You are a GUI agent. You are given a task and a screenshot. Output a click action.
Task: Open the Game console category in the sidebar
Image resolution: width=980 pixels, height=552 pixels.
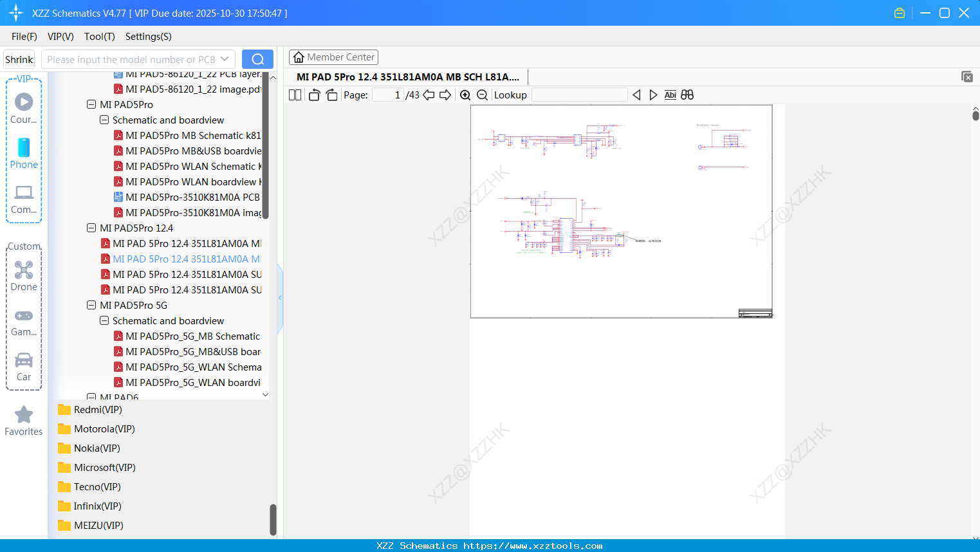pos(24,322)
